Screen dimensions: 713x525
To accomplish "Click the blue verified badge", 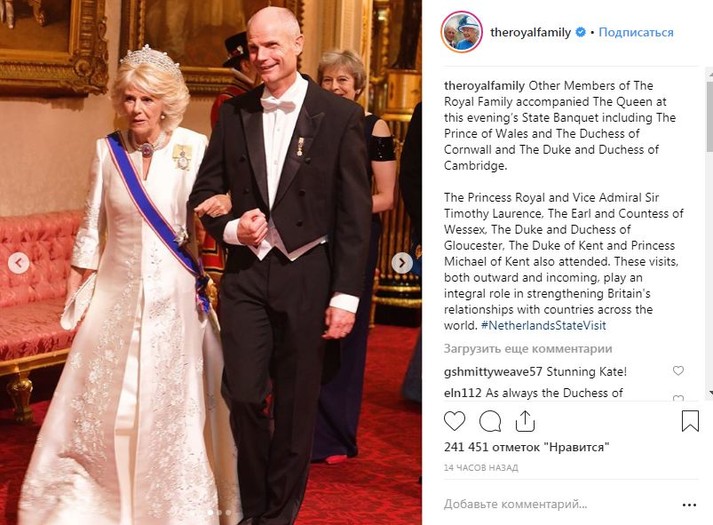I will (580, 32).
